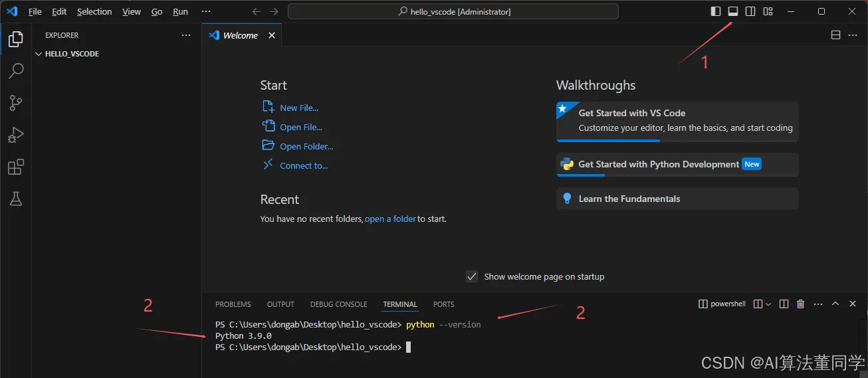
Task: Open the Run menu
Action: click(x=180, y=11)
